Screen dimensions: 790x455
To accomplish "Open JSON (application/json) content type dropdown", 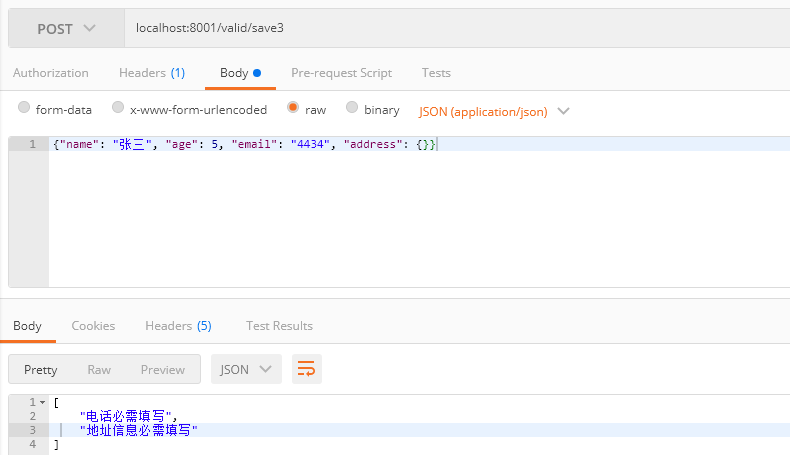I will [494, 111].
